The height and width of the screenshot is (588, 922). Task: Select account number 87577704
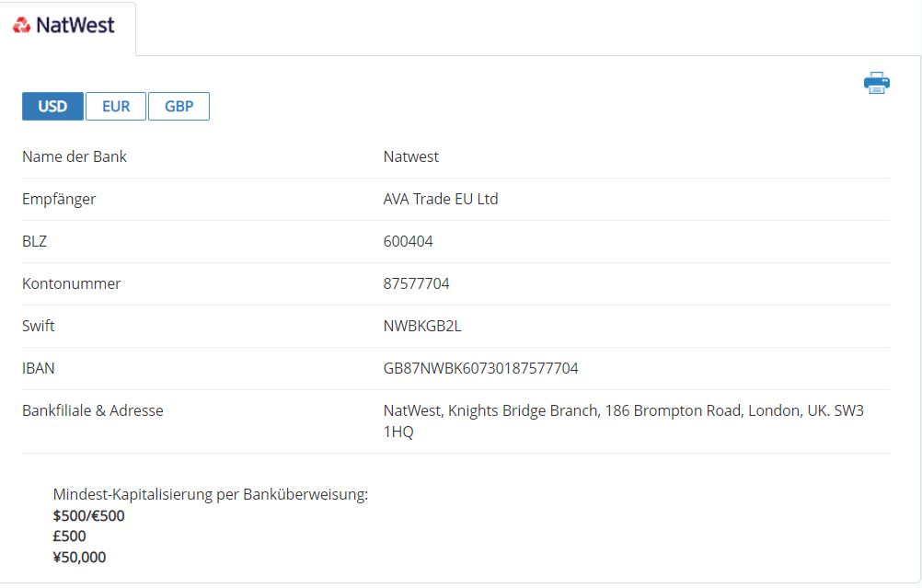click(x=416, y=283)
